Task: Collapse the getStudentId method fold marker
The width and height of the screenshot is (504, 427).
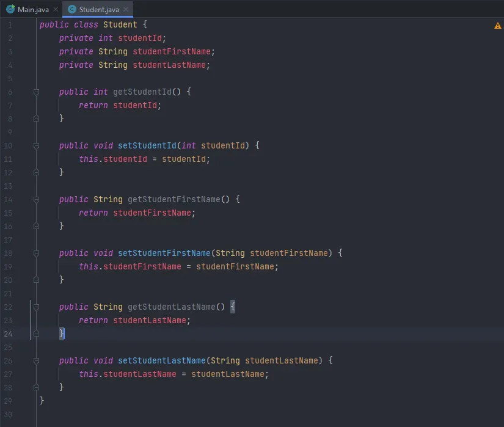Action: click(x=36, y=92)
